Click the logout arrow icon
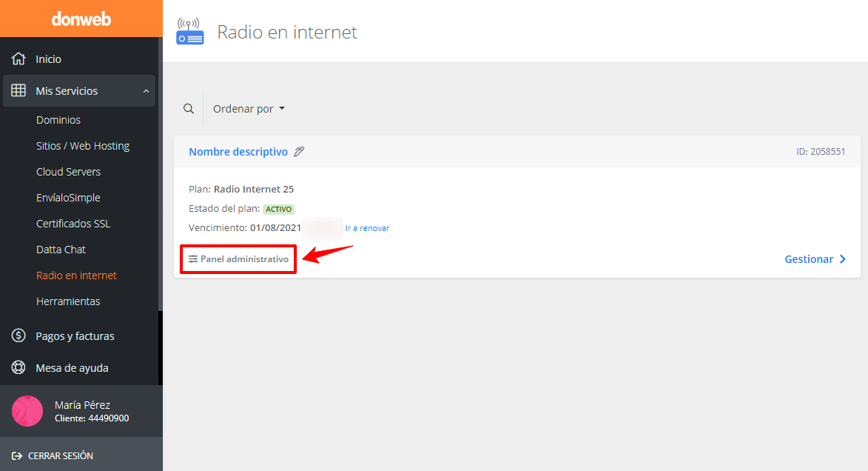Image resolution: width=868 pixels, height=471 pixels. [x=17, y=456]
